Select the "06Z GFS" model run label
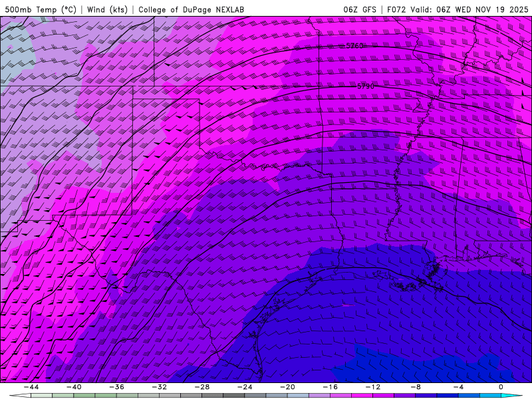Viewport: 532px width, 399px height. [x=360, y=9]
